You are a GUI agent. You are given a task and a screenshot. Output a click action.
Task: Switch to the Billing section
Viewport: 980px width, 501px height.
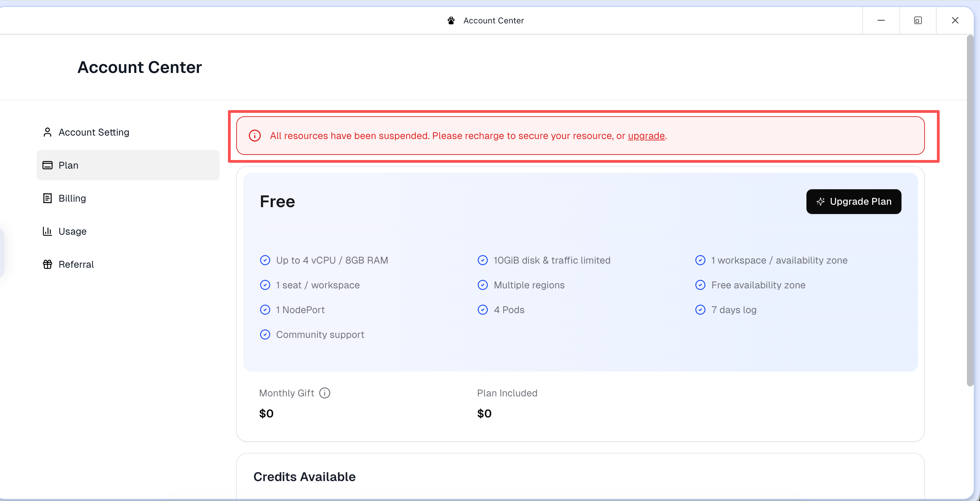(72, 199)
